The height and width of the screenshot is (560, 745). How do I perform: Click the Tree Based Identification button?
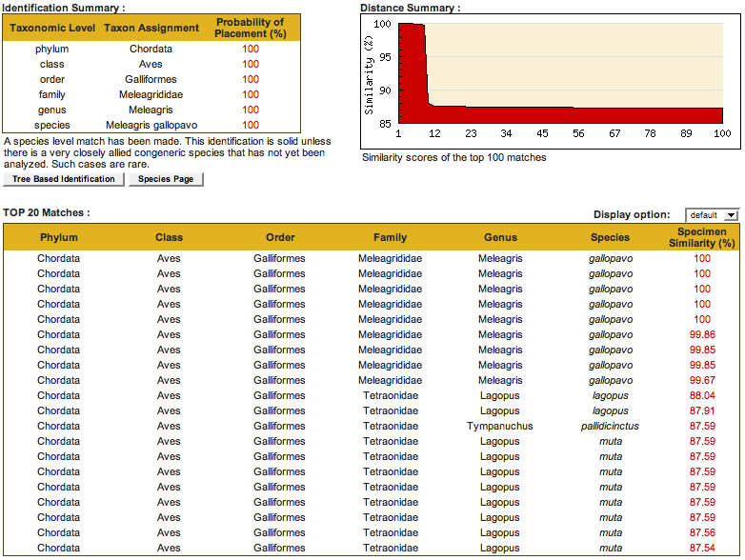click(x=63, y=179)
